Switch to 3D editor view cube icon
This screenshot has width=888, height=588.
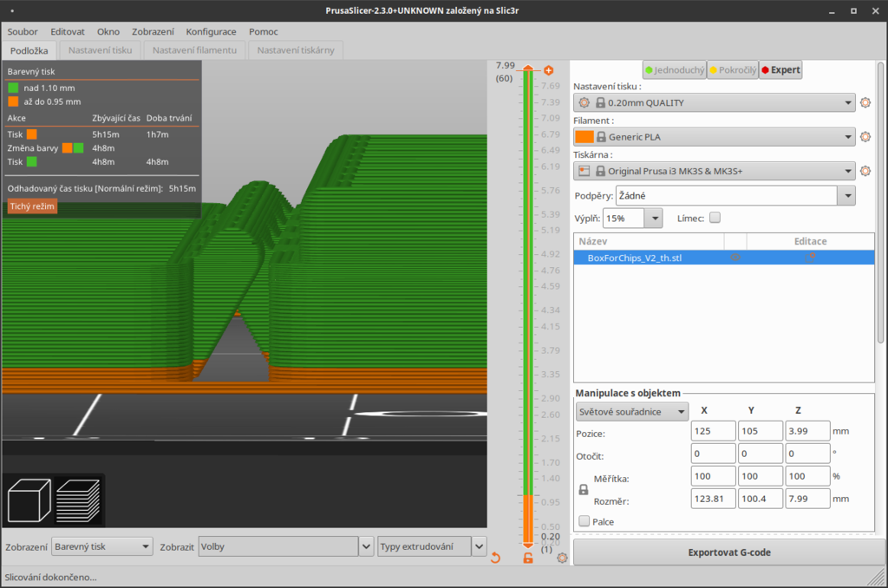point(29,500)
